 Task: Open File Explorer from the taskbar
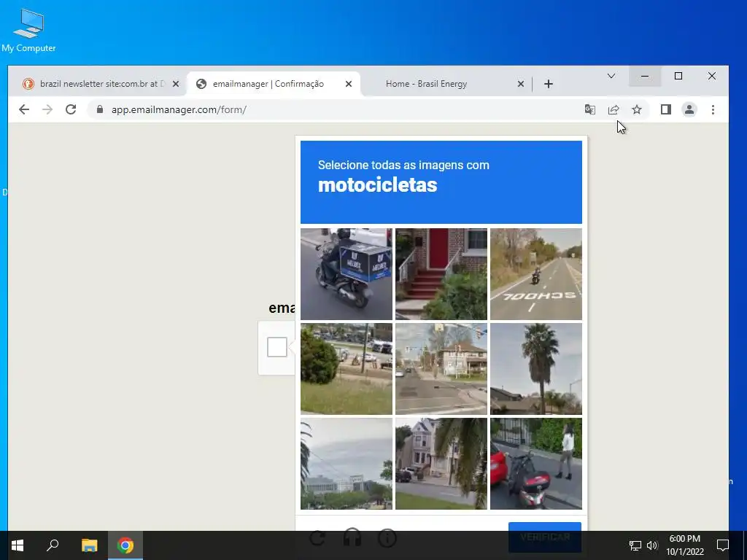click(x=89, y=545)
